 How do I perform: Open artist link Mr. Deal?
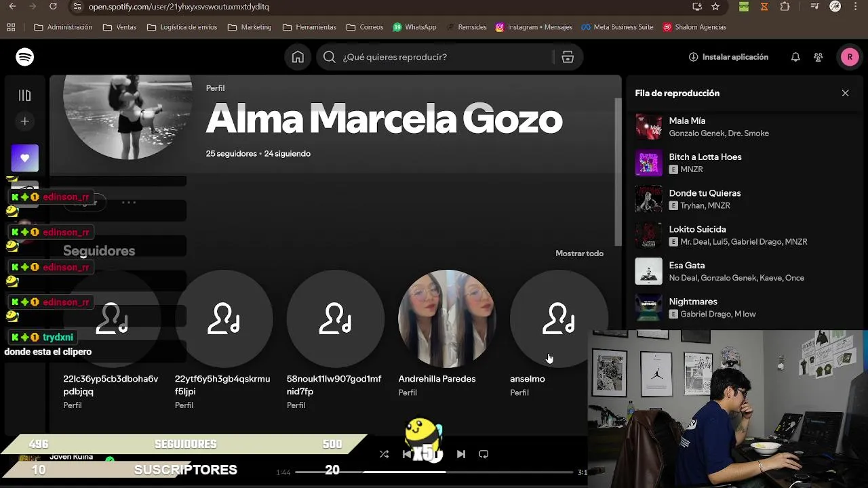coord(694,242)
